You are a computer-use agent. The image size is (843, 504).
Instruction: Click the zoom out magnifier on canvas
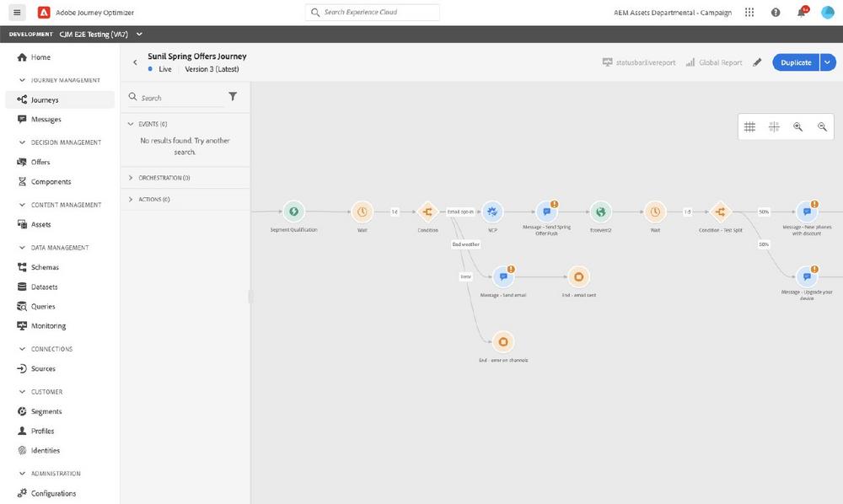point(822,127)
